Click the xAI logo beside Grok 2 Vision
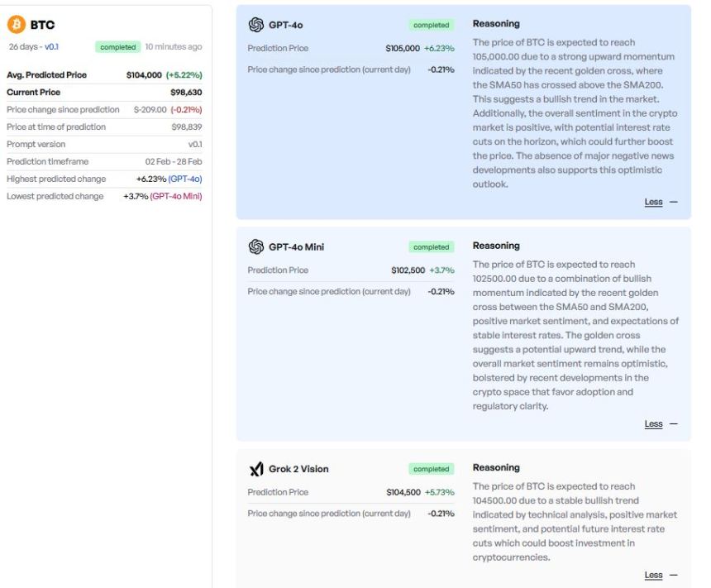Viewport: 711px width, 588px height. [x=256, y=469]
